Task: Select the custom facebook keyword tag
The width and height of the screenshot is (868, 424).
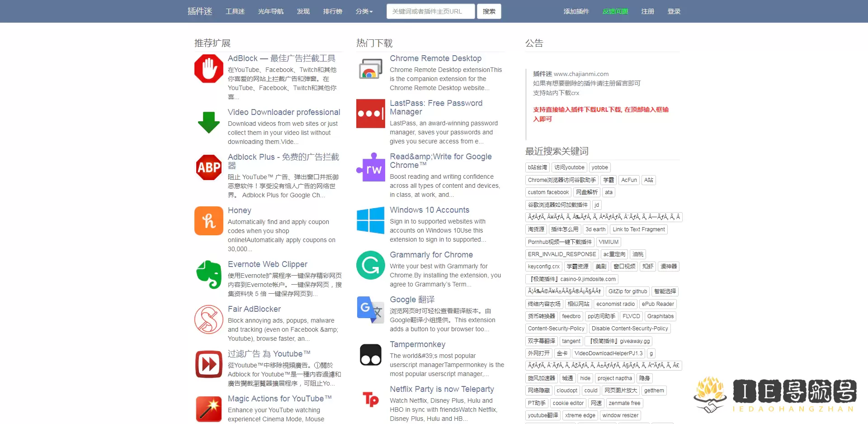Action: pyautogui.click(x=548, y=192)
